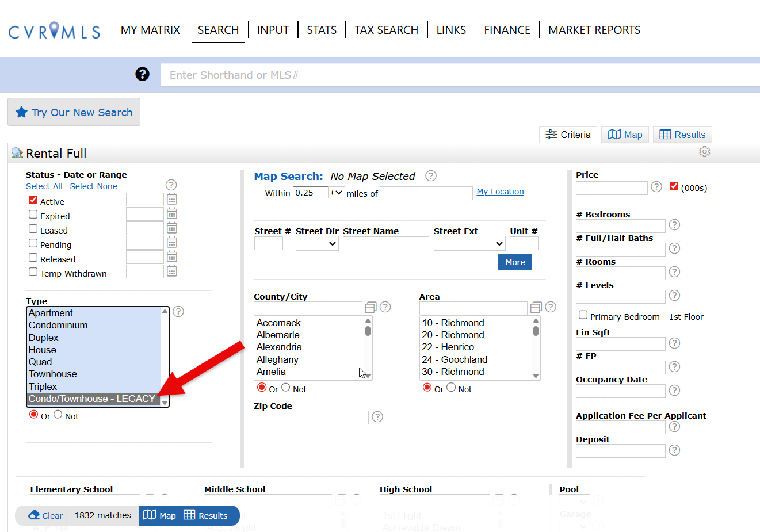This screenshot has height=532, width=760.
Task: Switch to the top Map tab
Action: point(625,135)
